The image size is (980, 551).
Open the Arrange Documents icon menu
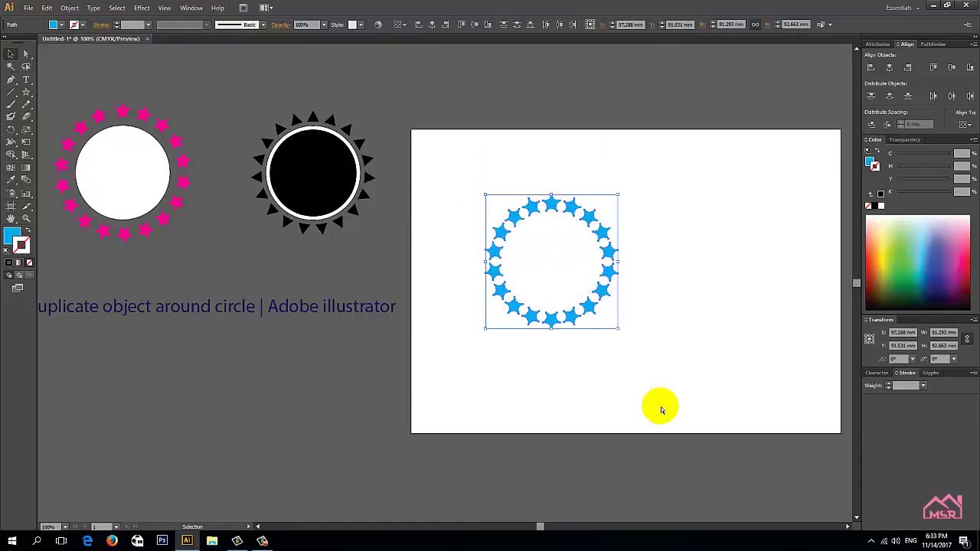coord(265,8)
